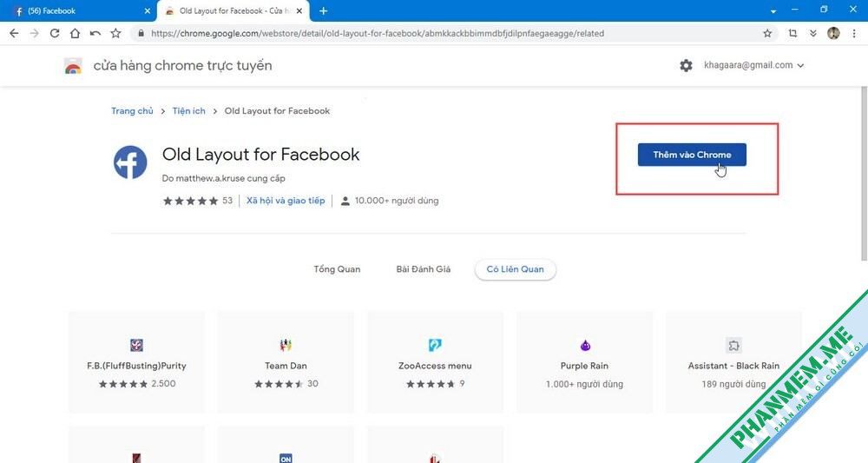
Task: Click the undo closed tab arrow icon
Action: pyautogui.click(x=95, y=33)
